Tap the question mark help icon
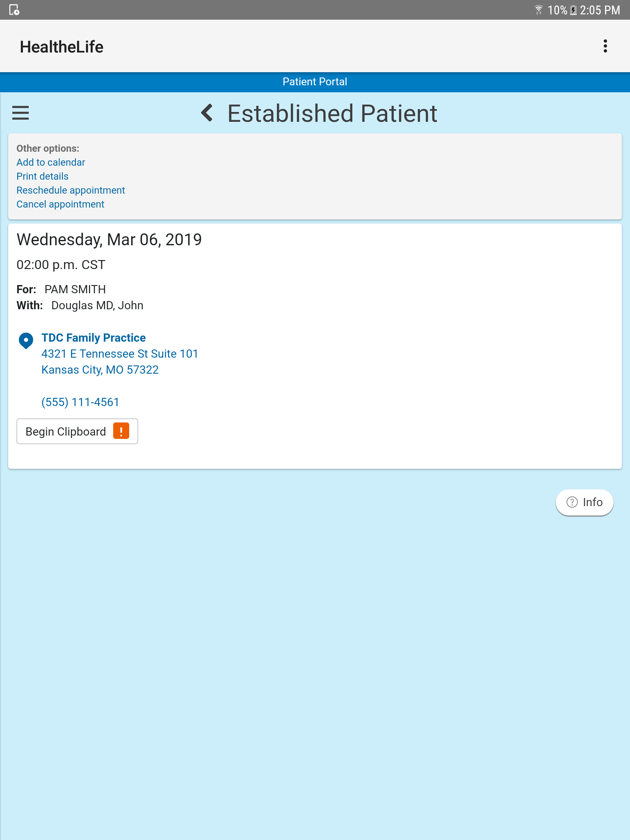Image resolution: width=630 pixels, height=840 pixels. 572,502
